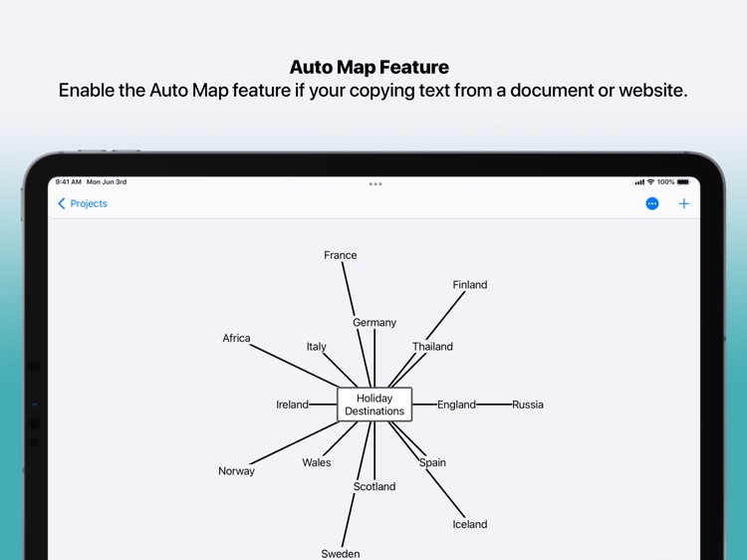Select the Iceland node
This screenshot has height=560, width=747.
click(470, 524)
